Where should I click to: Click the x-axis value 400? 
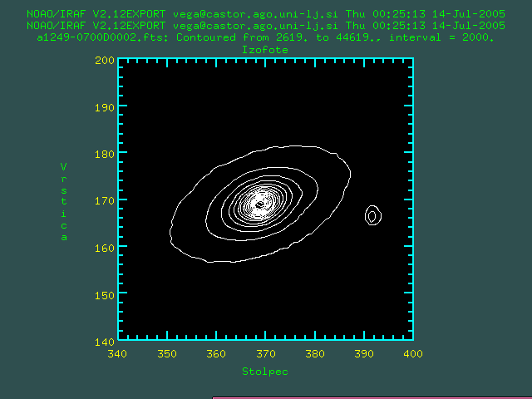coord(413,354)
